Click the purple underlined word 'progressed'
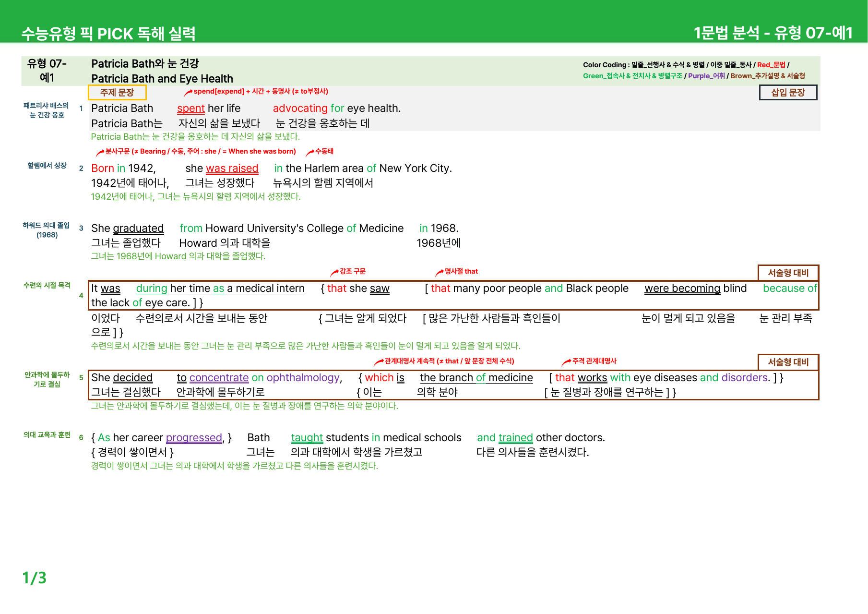868x614 pixels. point(194,438)
